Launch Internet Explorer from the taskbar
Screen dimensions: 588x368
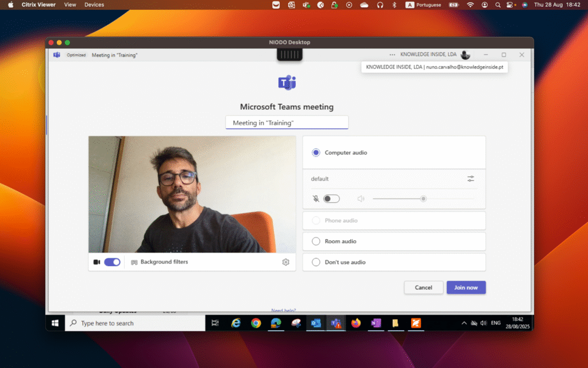pos(236,323)
